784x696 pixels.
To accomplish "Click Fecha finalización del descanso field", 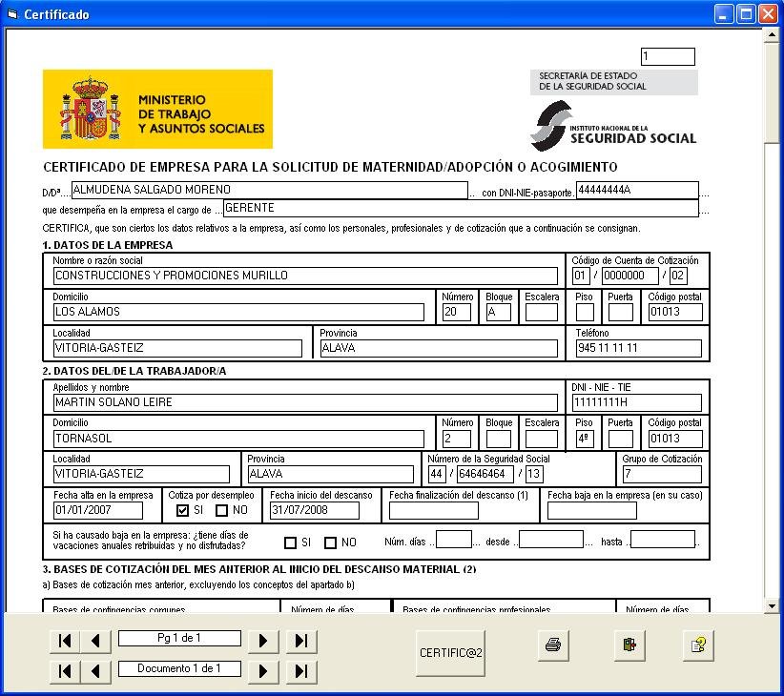I will click(x=433, y=511).
